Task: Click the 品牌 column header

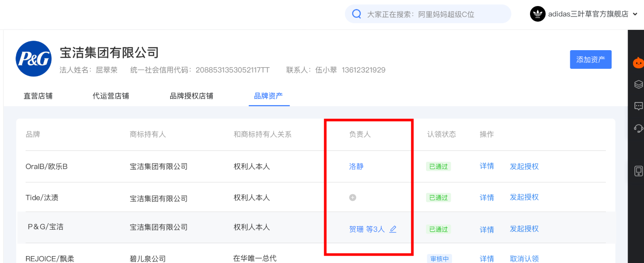Action: click(33, 134)
